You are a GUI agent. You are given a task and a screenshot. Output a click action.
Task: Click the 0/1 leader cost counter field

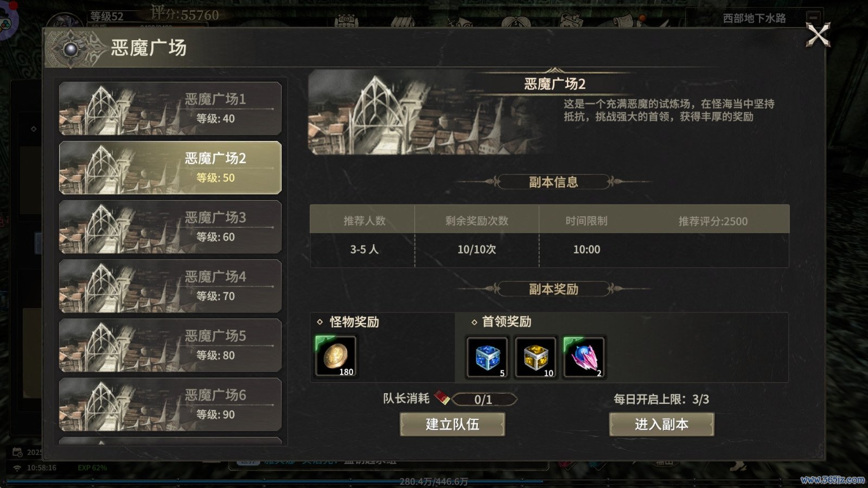coord(483,400)
